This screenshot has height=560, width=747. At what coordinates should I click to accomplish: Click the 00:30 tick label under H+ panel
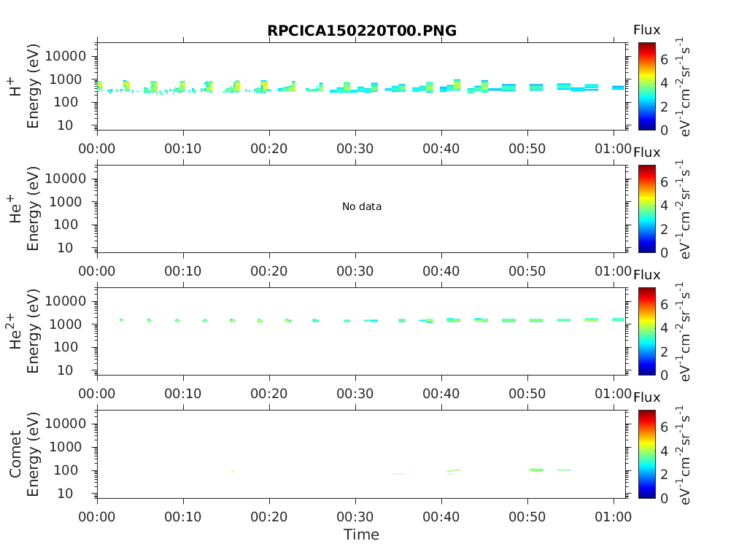[x=355, y=149]
